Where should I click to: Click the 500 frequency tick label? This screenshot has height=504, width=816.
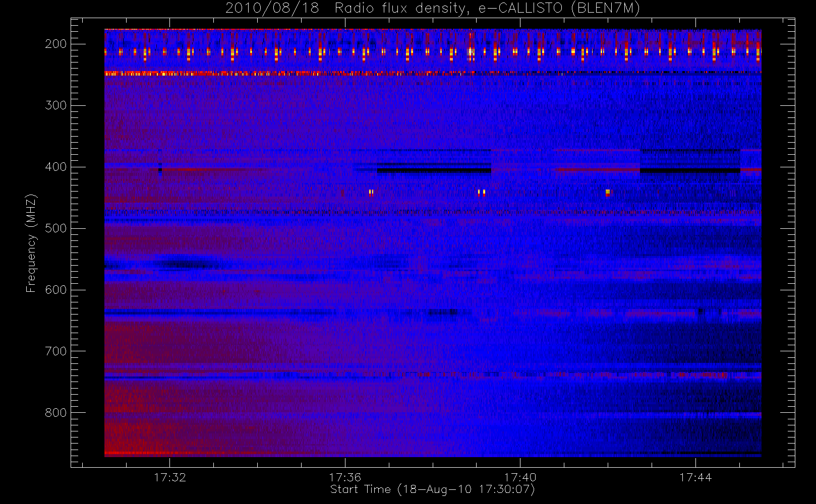(56, 228)
